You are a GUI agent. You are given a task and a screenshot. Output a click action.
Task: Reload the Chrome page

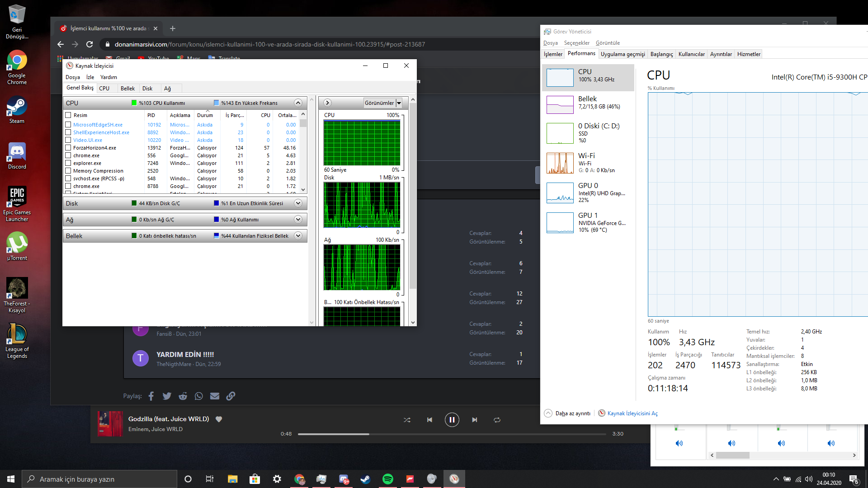pos(90,44)
